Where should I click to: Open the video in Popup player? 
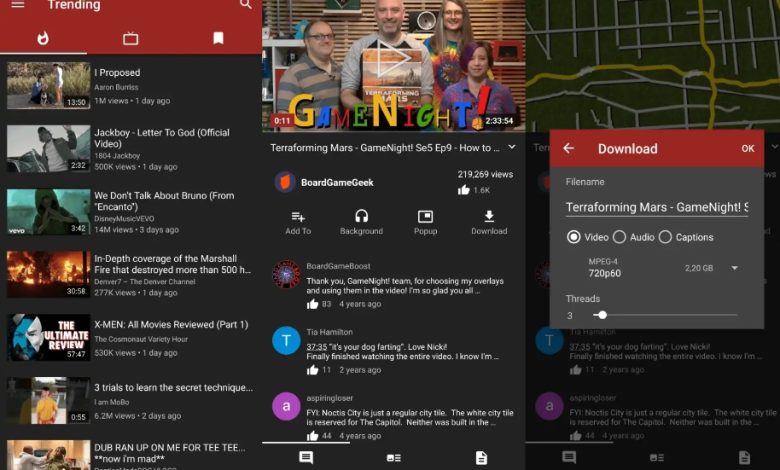(425, 222)
